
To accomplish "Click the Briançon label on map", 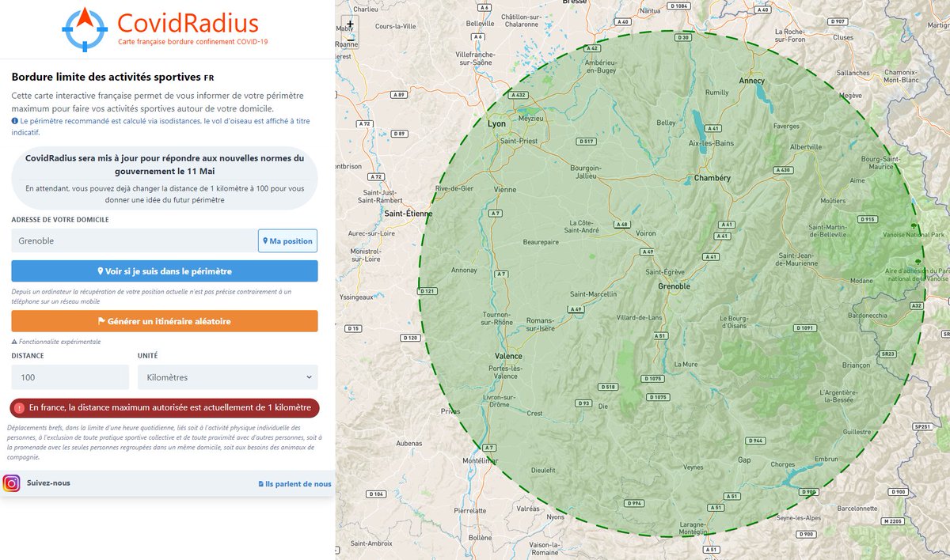I will (x=856, y=365).
